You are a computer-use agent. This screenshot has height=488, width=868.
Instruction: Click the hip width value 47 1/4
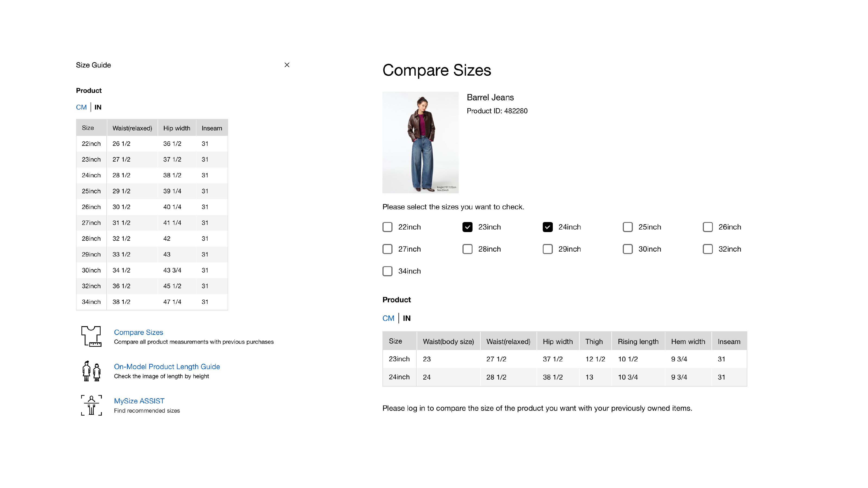pyautogui.click(x=172, y=302)
